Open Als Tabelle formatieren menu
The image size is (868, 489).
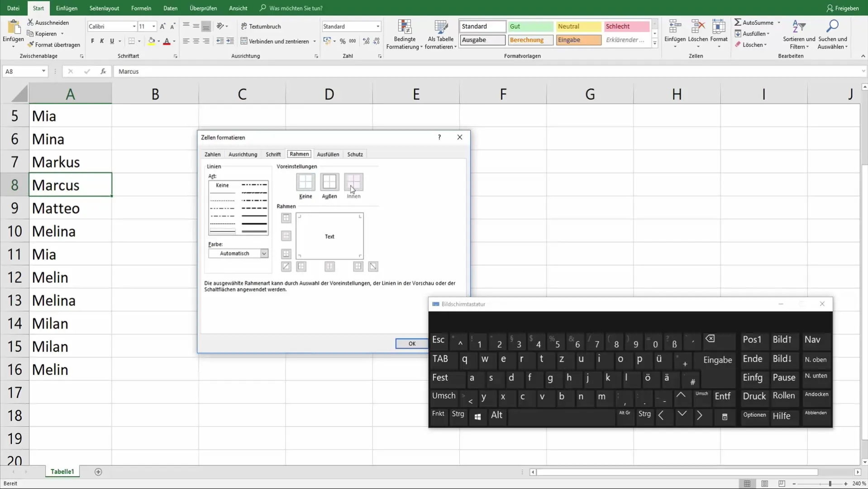(x=441, y=35)
